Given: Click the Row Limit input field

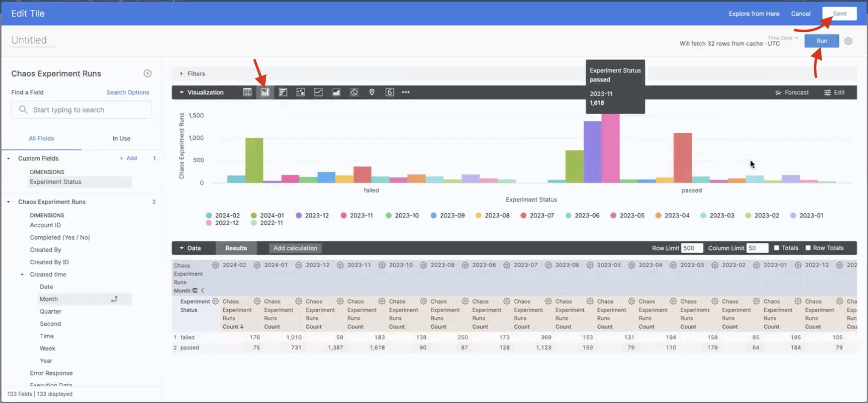Looking at the screenshot, I should pos(692,248).
